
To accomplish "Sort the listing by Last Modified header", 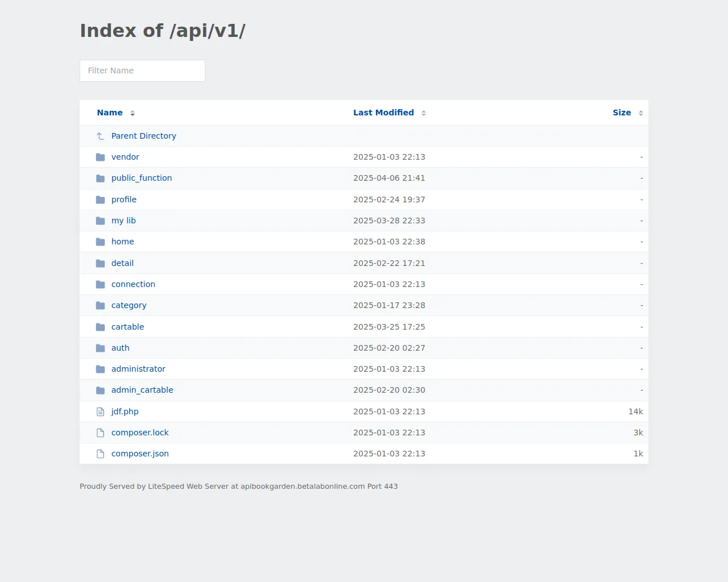I will [x=383, y=113].
